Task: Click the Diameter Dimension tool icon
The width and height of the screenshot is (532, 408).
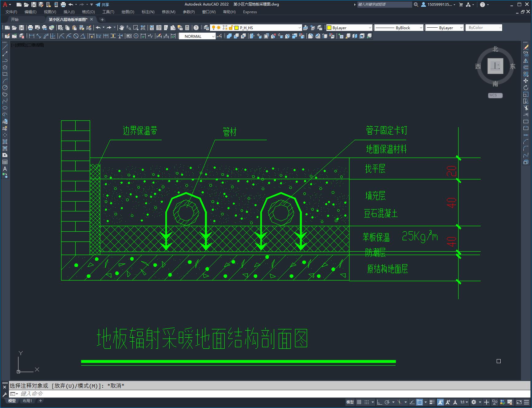Action: 76,36
